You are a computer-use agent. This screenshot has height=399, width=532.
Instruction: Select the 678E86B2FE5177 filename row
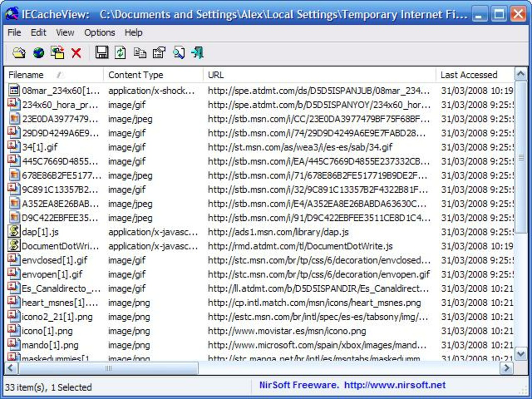61,176
